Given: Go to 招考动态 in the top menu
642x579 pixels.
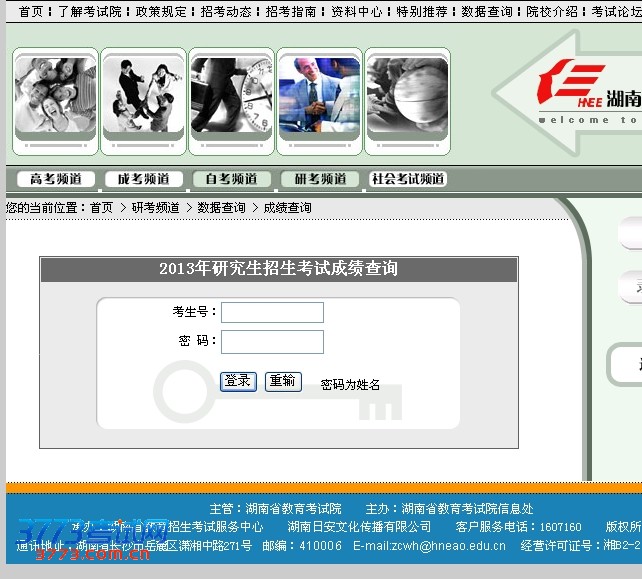Looking at the screenshot, I should [225, 12].
